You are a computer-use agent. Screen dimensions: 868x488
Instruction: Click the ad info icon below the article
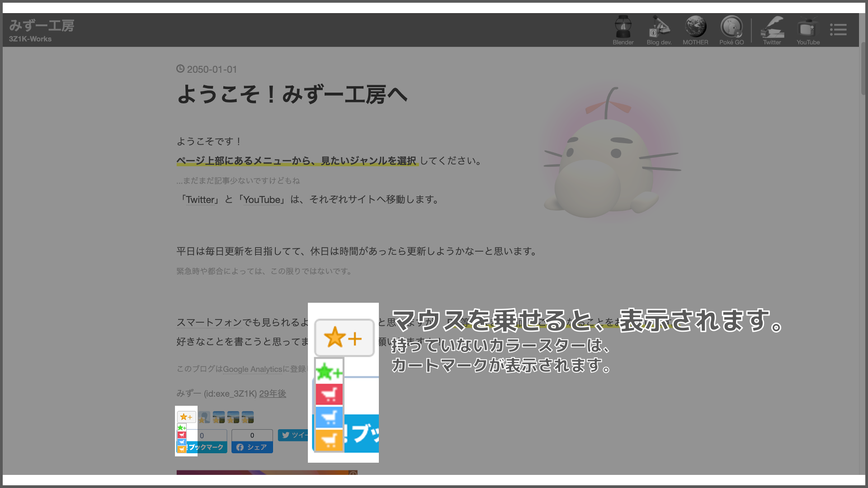click(x=353, y=473)
